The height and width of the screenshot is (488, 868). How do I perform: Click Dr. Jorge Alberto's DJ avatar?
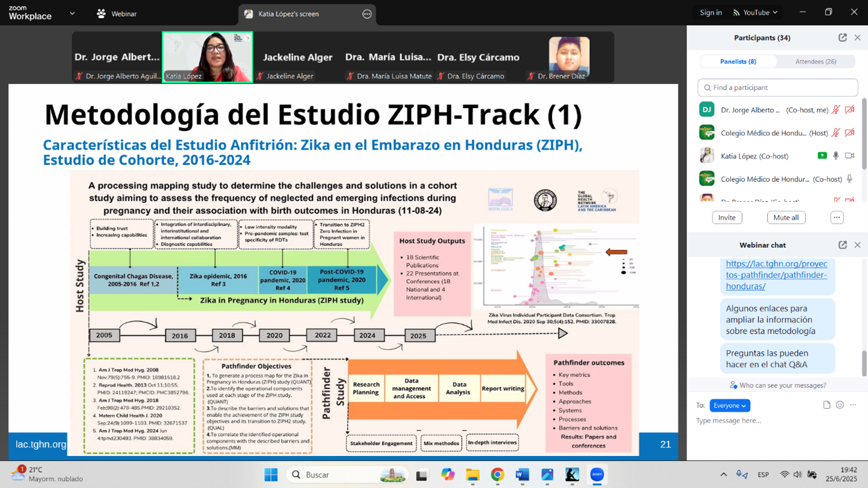point(707,109)
